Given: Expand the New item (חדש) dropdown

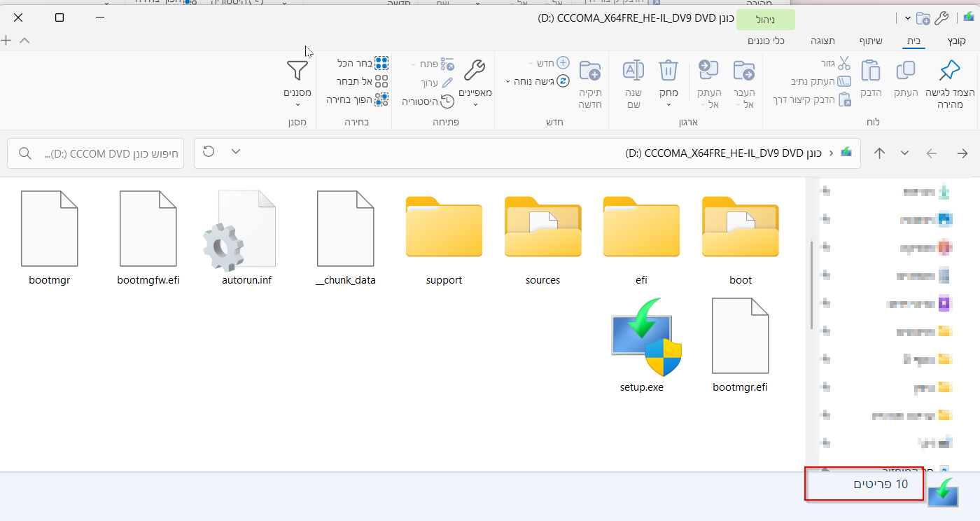Looking at the screenshot, I should click(532, 64).
